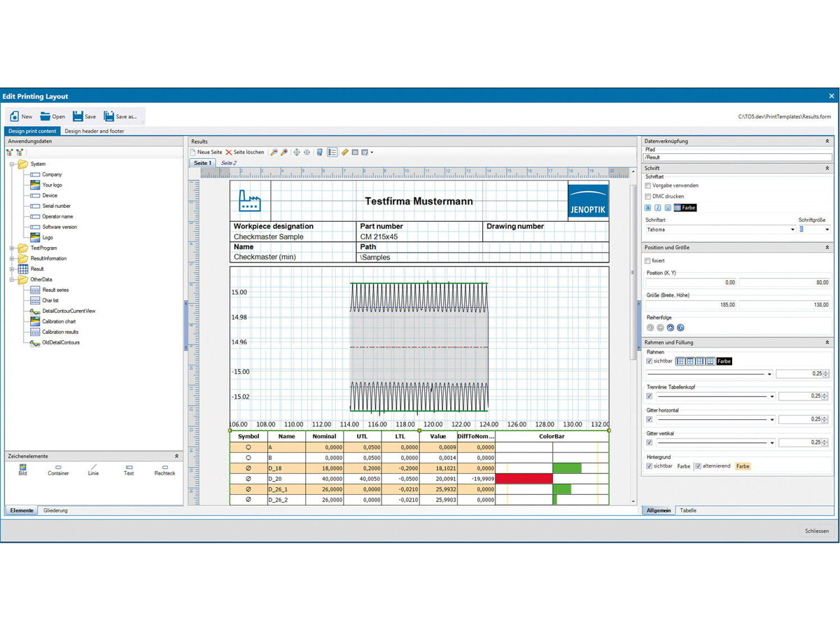The width and height of the screenshot is (840, 630).
Task: Click the Pfad input field
Action: (x=738, y=157)
